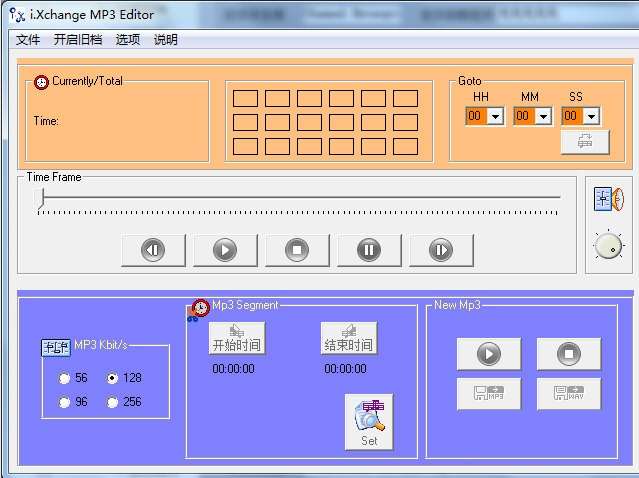Pause playback using the pause button
Screen dimensions: 639x478
coord(369,250)
